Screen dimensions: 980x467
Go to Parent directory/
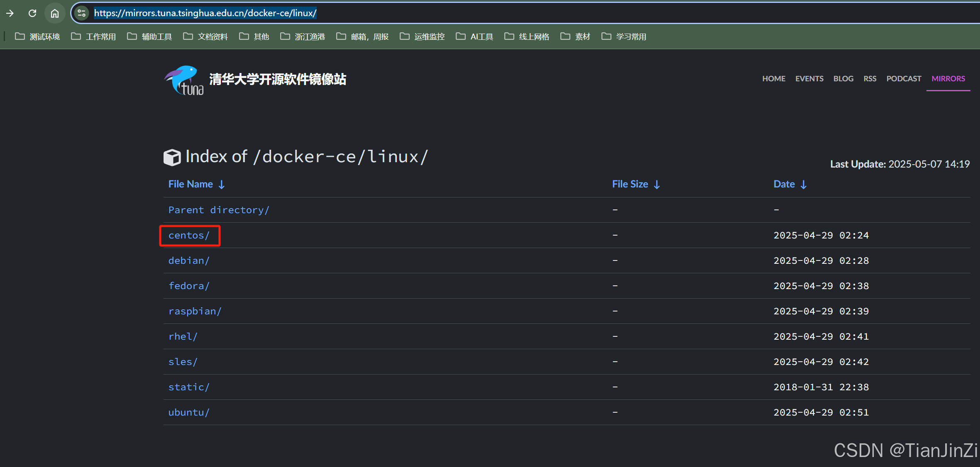pos(219,210)
